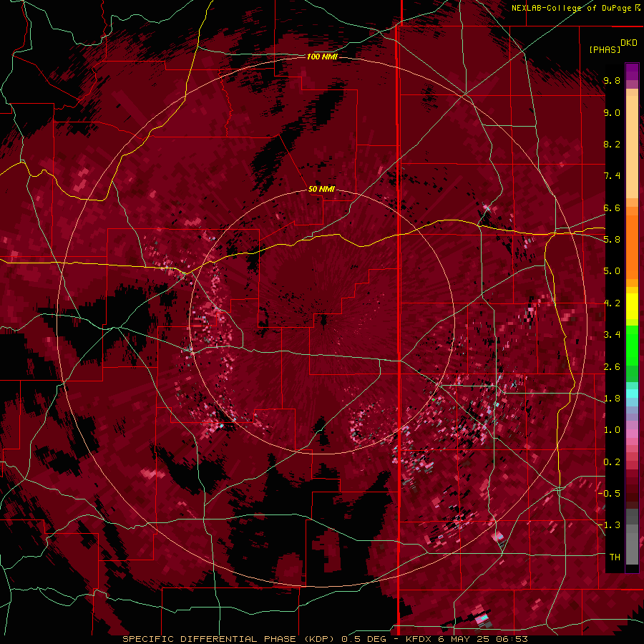Click the 4.2 value on the color scale
This screenshot has width=644, height=644.
click(612, 303)
